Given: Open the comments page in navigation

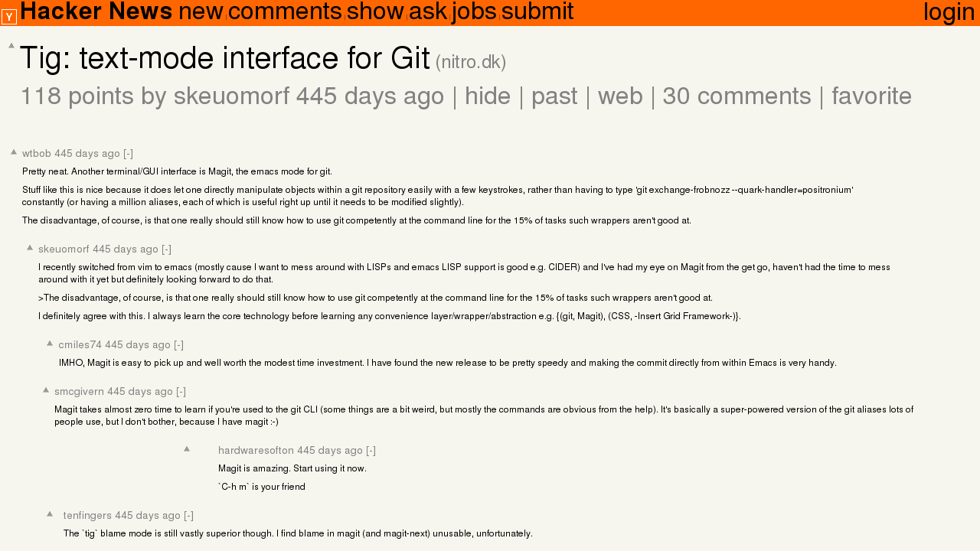Looking at the screenshot, I should coord(285,11).
